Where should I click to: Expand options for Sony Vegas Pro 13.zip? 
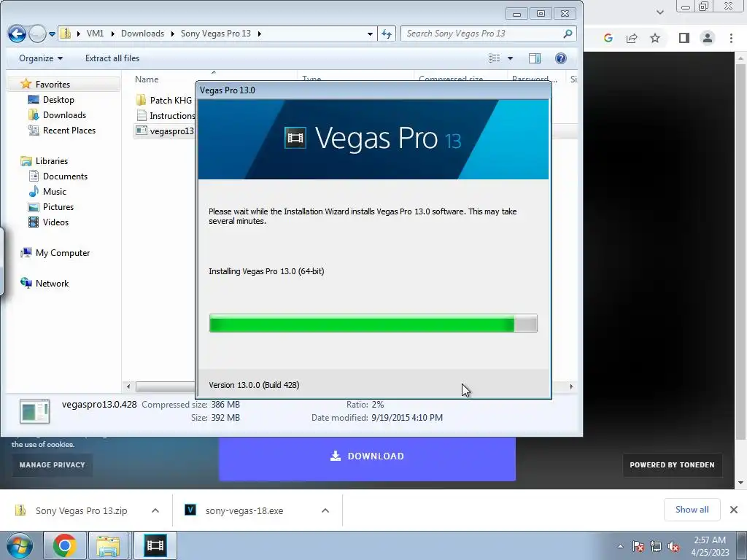coord(155,510)
